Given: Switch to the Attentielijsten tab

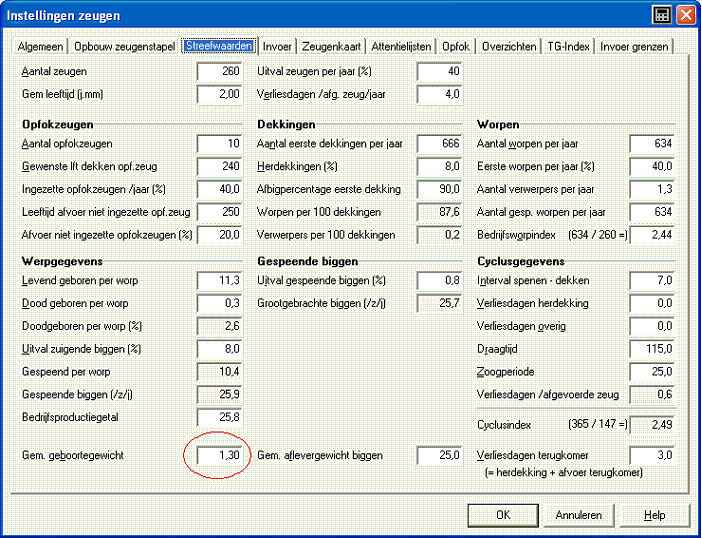Looking at the screenshot, I should [401, 47].
